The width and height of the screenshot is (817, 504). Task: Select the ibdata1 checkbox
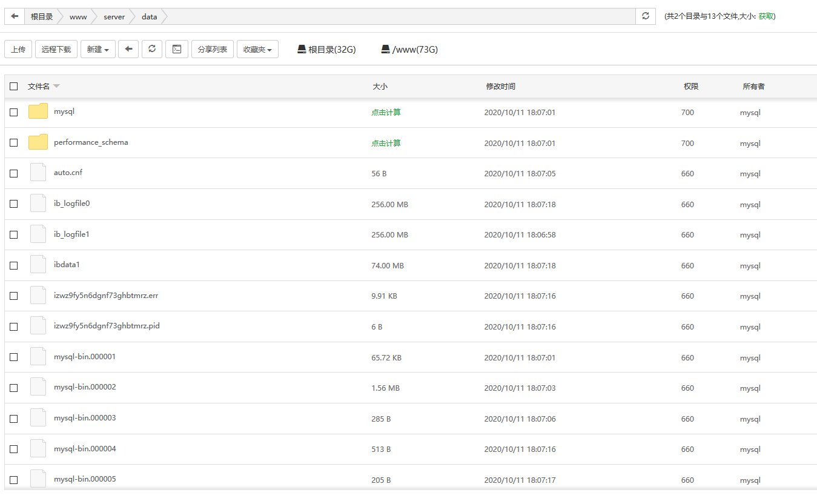pyautogui.click(x=14, y=265)
